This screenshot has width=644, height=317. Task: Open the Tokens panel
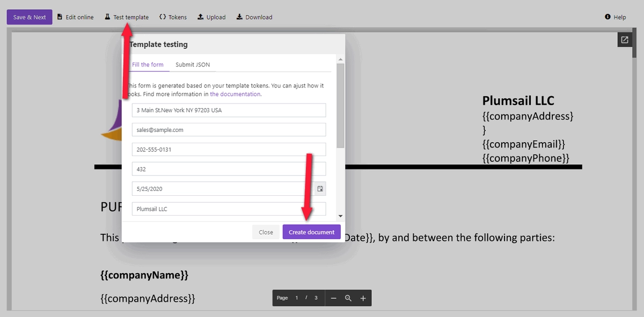[173, 17]
